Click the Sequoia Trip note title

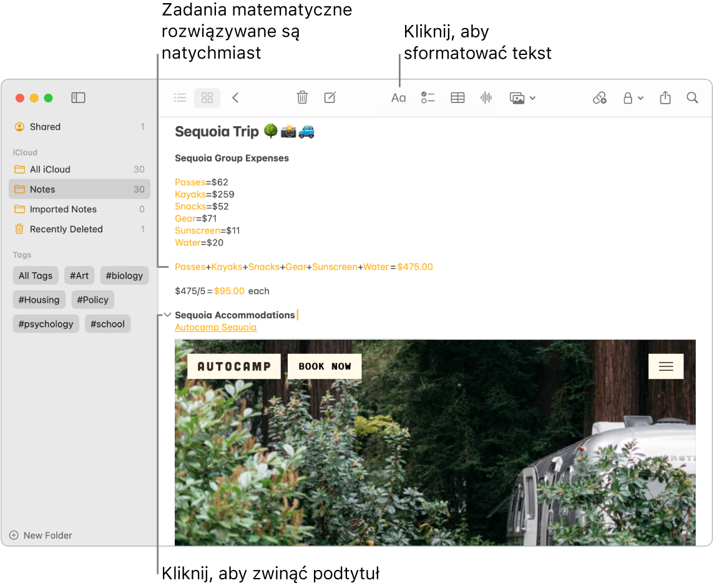tap(245, 132)
